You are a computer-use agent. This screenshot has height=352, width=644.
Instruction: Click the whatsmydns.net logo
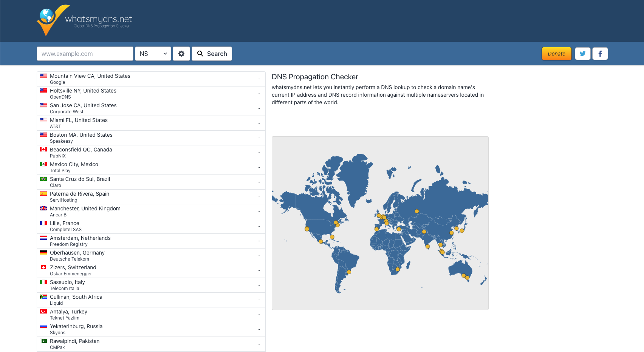(x=85, y=20)
